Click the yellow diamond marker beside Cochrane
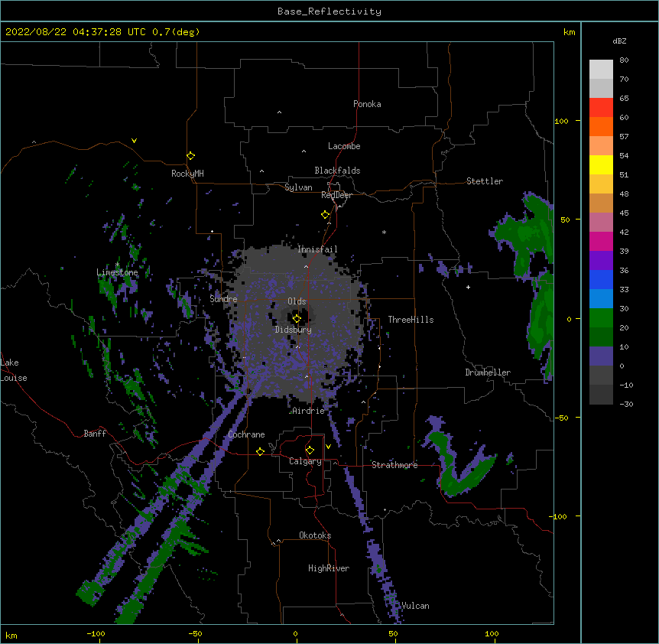 coord(260,451)
